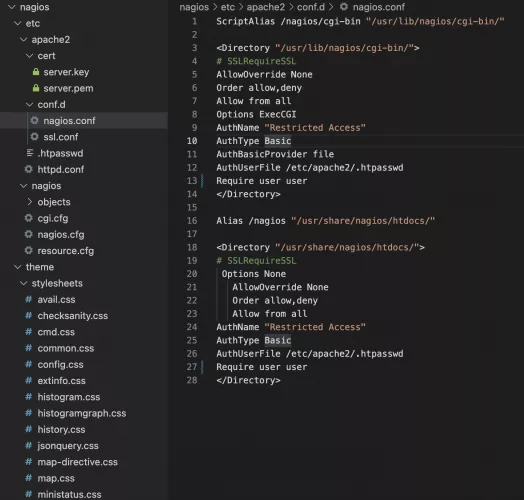524x500 pixels.
Task: Click 'Options ExecCGI' on line 8
Action: coord(256,114)
